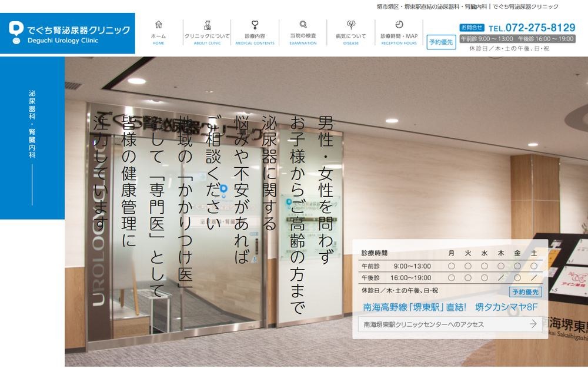Click the arrow icon in the access link
The image size is (588, 368).
533,324
